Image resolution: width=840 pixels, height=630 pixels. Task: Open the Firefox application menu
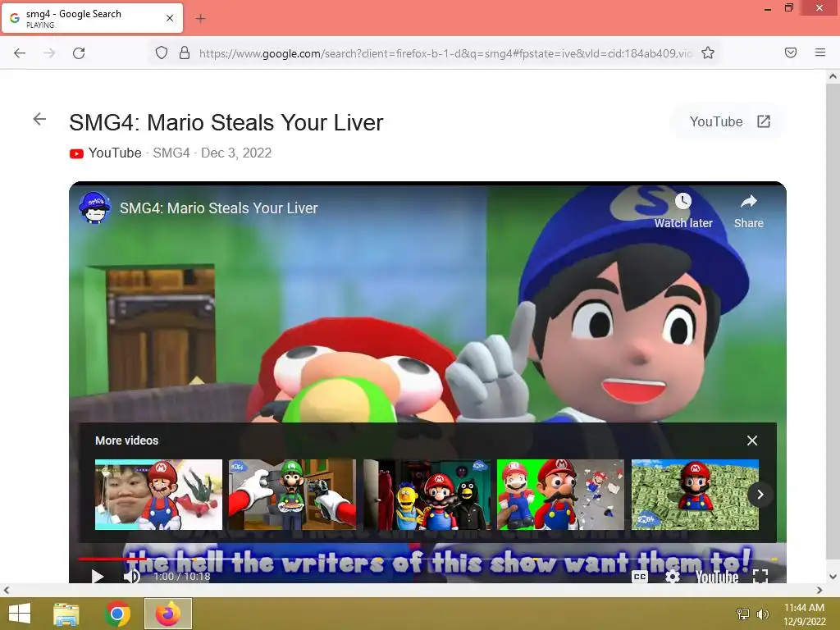click(x=819, y=52)
